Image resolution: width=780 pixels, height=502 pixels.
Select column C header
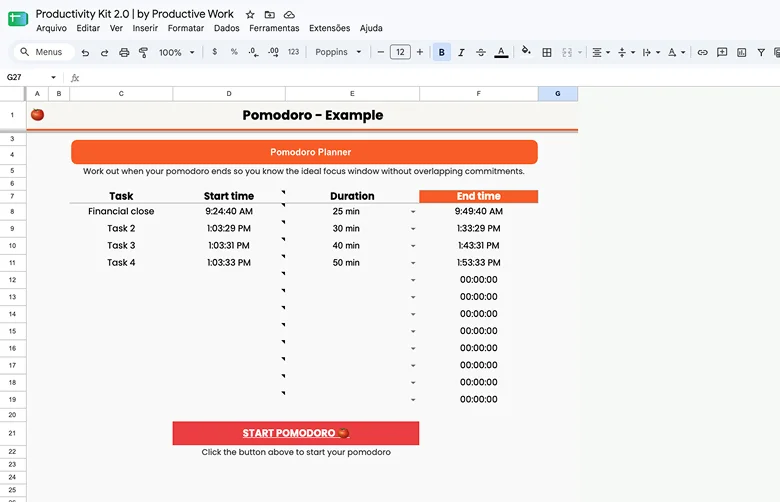121,94
